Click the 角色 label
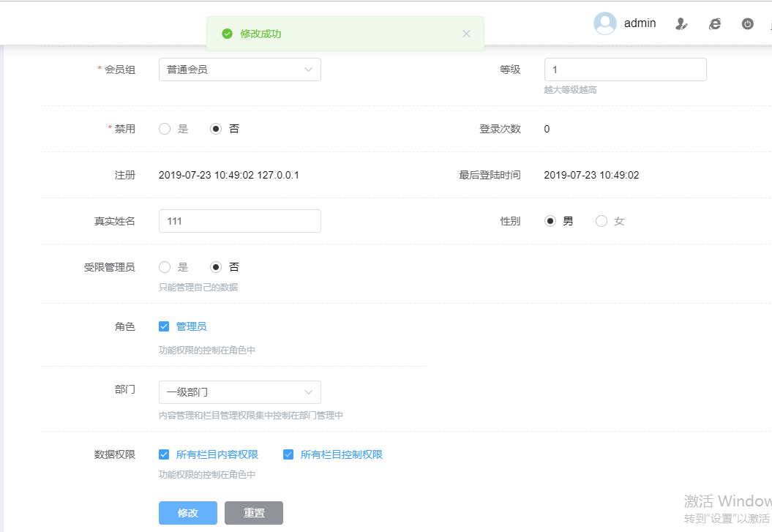Viewport: 772px width, 532px height. tap(124, 326)
